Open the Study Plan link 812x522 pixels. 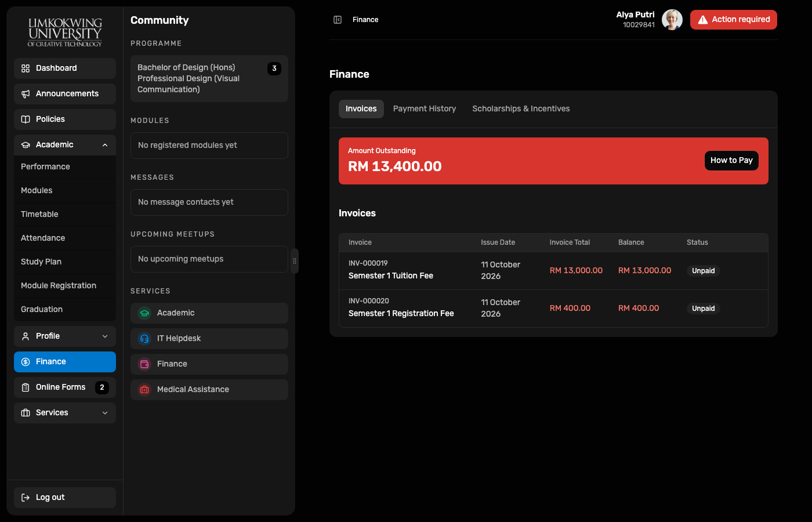(65, 262)
